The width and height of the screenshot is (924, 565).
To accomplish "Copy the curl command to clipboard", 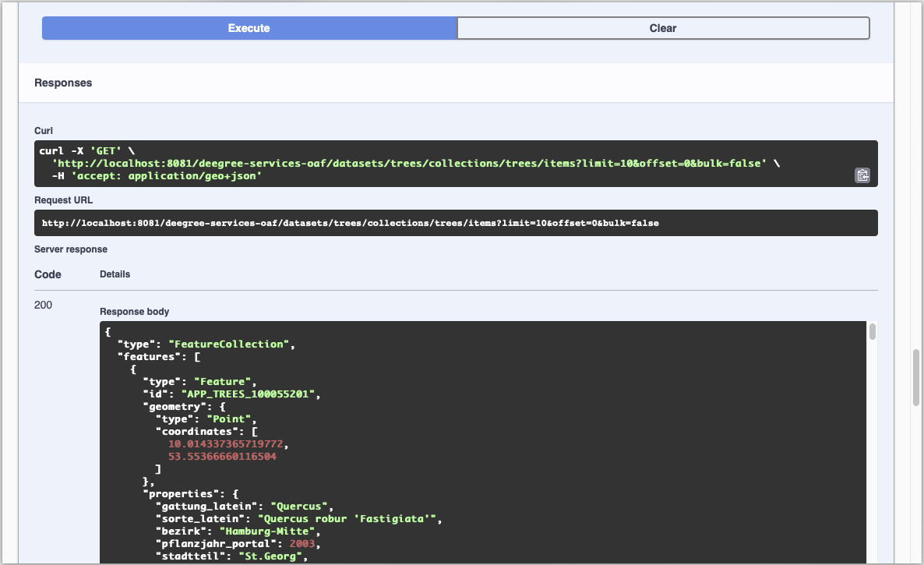I will tap(862, 175).
